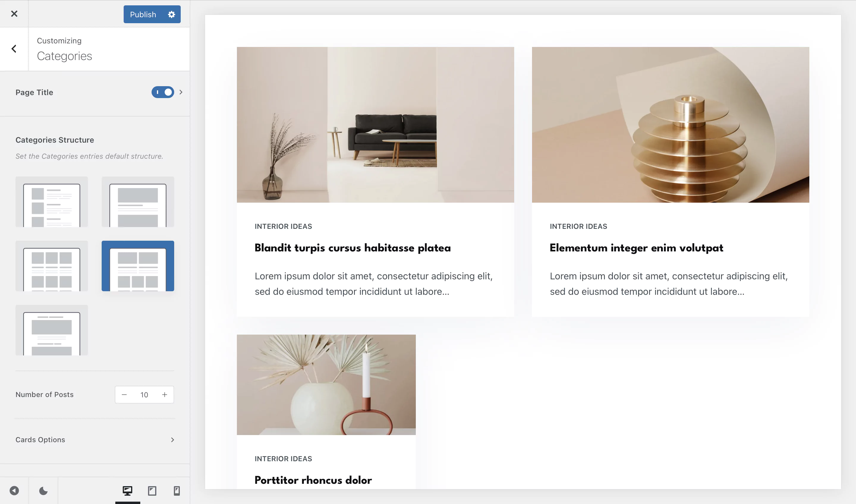Viewport: 856px width, 504px height.
Task: Increase number of posts with plus
Action: (165, 395)
